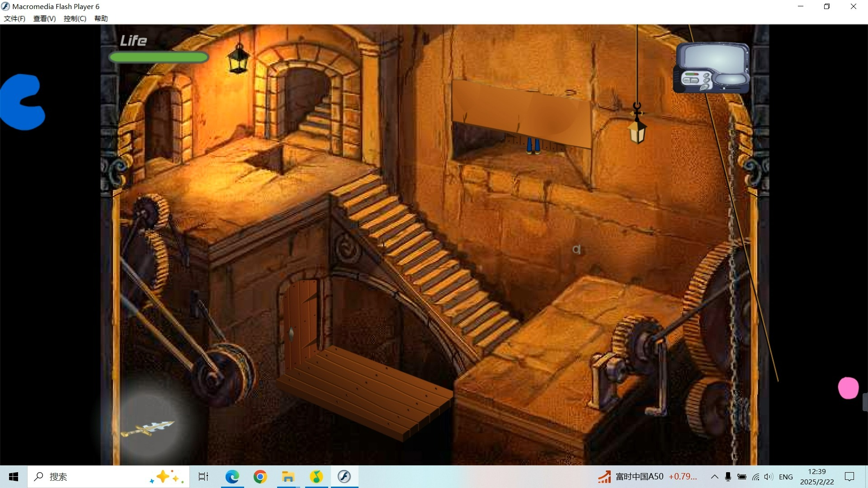Click the green Life bar

158,57
